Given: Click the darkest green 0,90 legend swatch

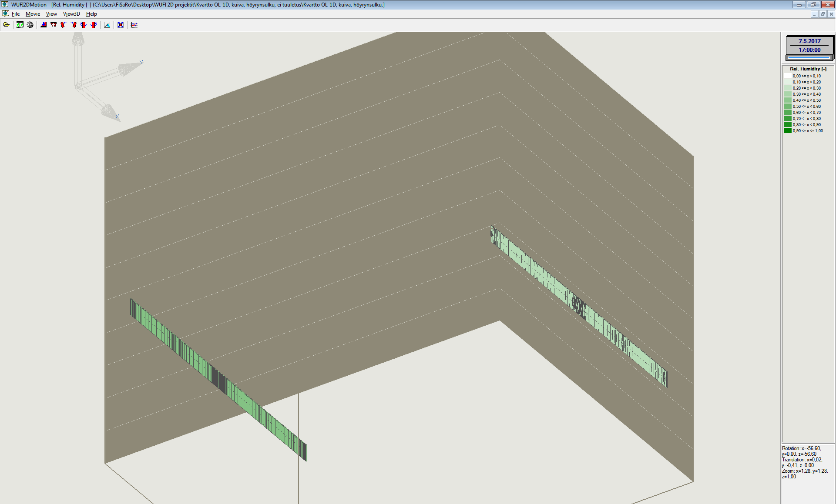Looking at the screenshot, I should 787,130.
